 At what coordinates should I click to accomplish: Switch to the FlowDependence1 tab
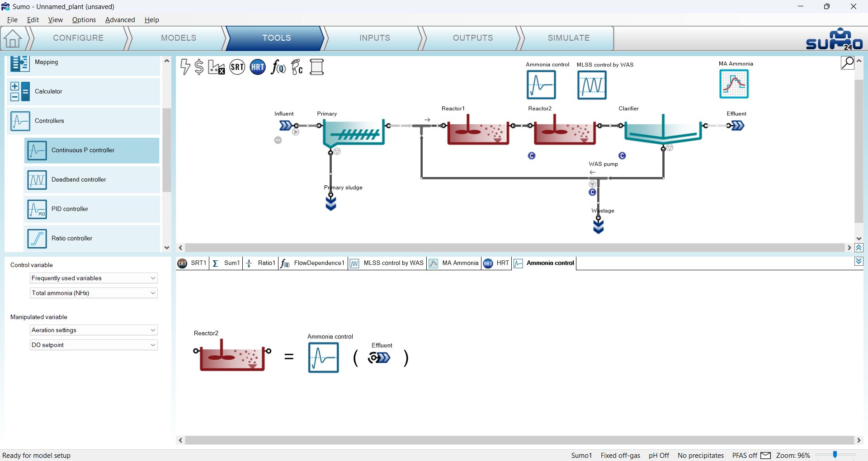tap(312, 263)
